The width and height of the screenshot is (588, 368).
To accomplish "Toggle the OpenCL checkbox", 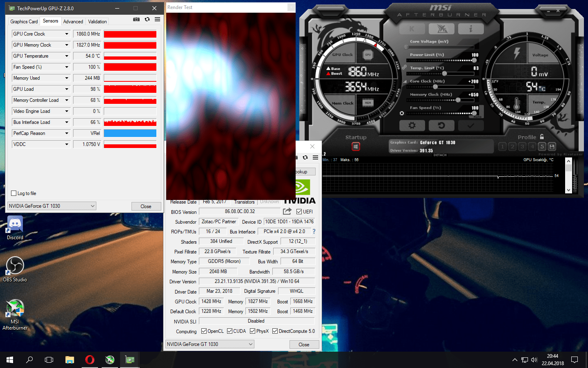I will coord(204,331).
